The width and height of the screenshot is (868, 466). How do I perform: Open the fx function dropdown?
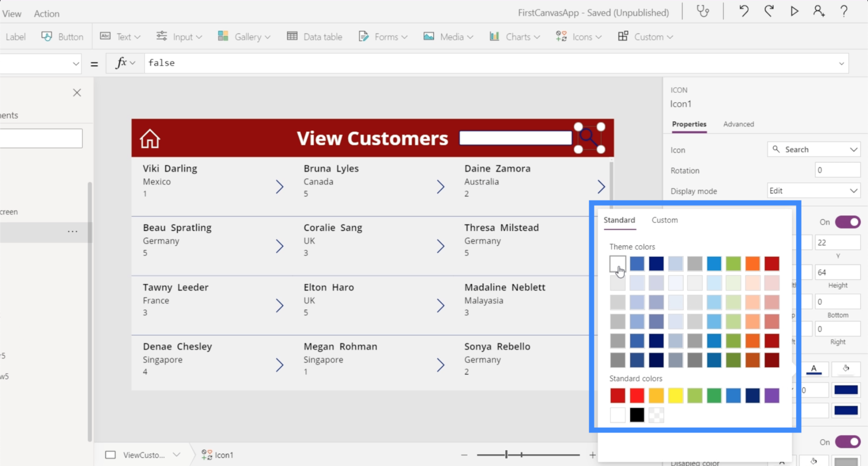[125, 63]
